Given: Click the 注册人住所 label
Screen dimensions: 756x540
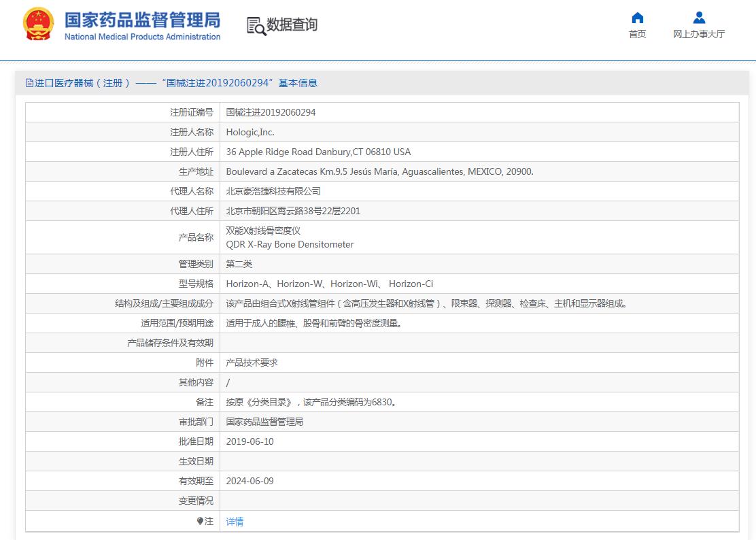Looking at the screenshot, I should pos(192,152).
